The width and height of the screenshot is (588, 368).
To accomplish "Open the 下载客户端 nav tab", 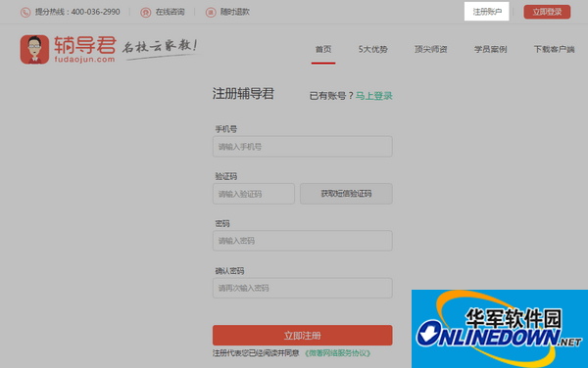I will (x=555, y=49).
